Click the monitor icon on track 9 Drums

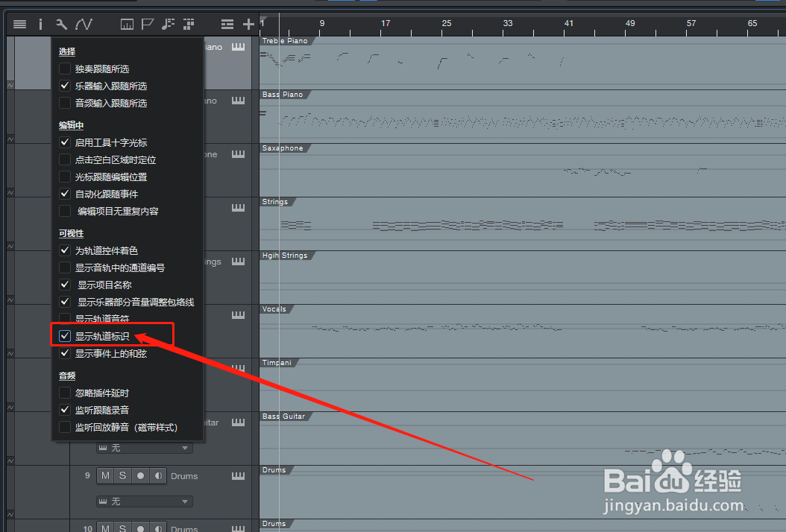click(158, 476)
